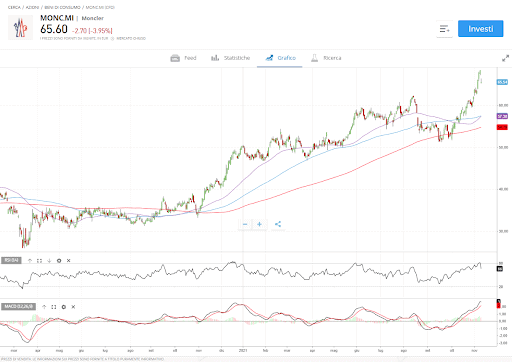Open MACD indicator settings gear

coord(64,307)
